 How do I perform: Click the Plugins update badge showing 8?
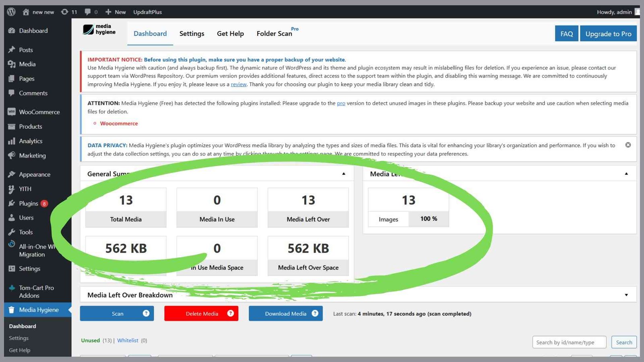coord(44,204)
